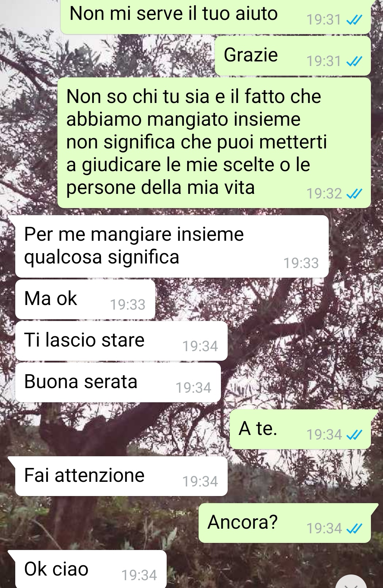Screen dimensions: 383x588
Task: Tap the 'Grazie' sent message bubble
Action: point(293,56)
